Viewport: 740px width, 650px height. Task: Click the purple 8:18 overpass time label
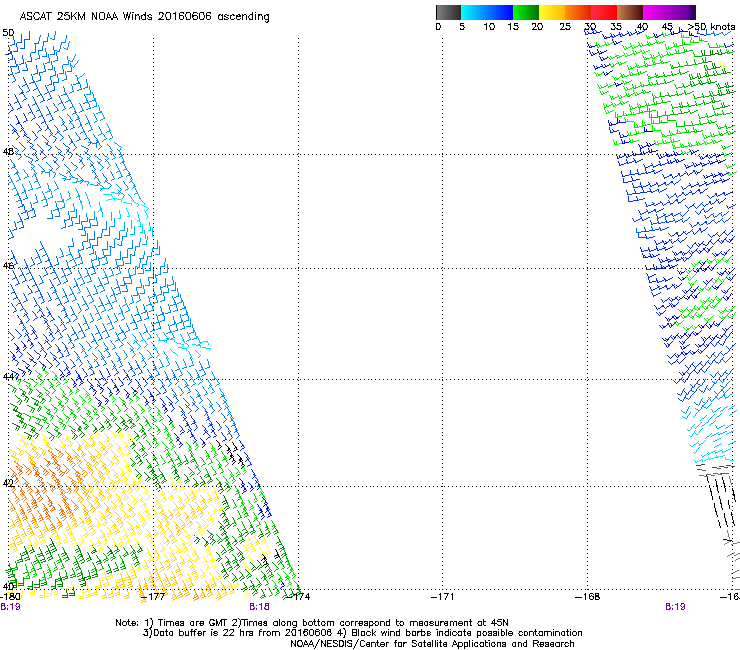coord(260,607)
